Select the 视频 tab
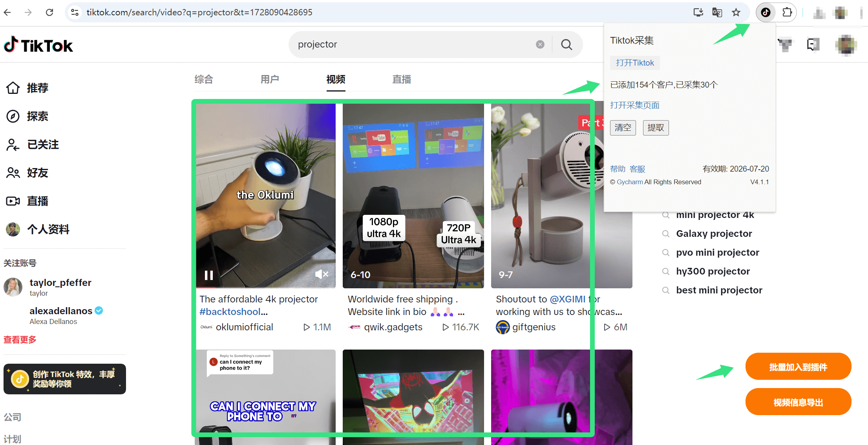The image size is (868, 445). pos(336,79)
